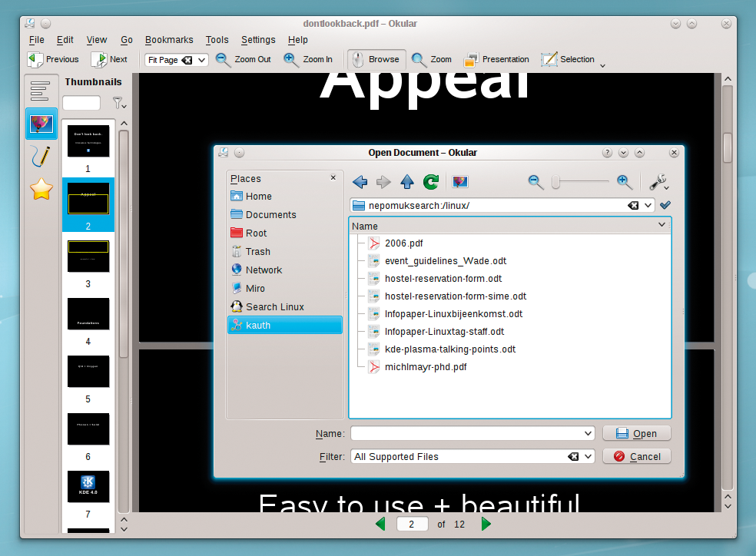Open the View menu

tap(97, 39)
